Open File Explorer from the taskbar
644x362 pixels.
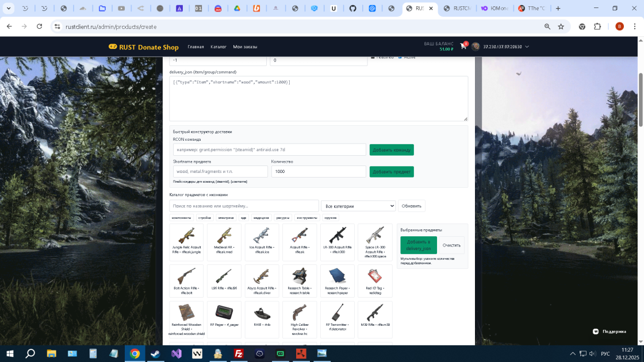[x=51, y=353]
